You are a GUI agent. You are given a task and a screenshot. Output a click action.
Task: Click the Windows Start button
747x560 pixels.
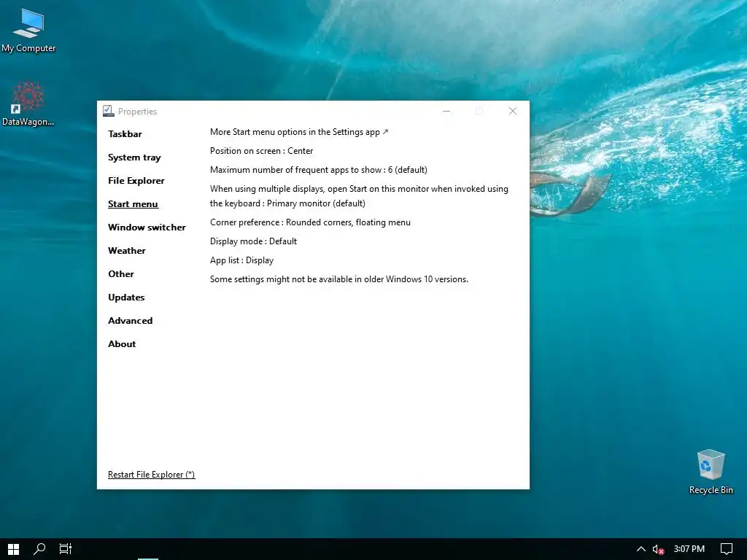pos(13,549)
